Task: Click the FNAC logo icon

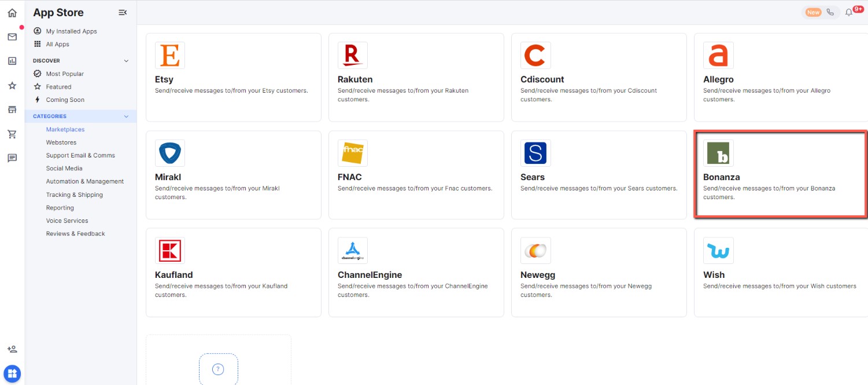Action: point(353,153)
